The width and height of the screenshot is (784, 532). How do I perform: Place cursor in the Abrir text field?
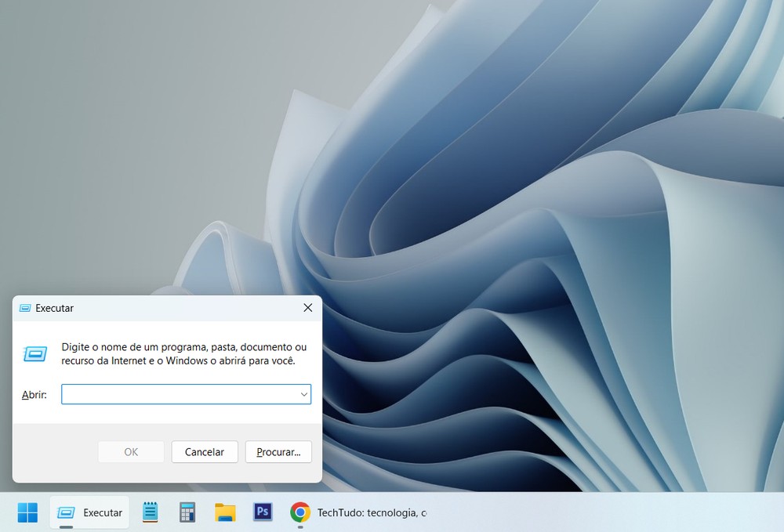[172, 394]
